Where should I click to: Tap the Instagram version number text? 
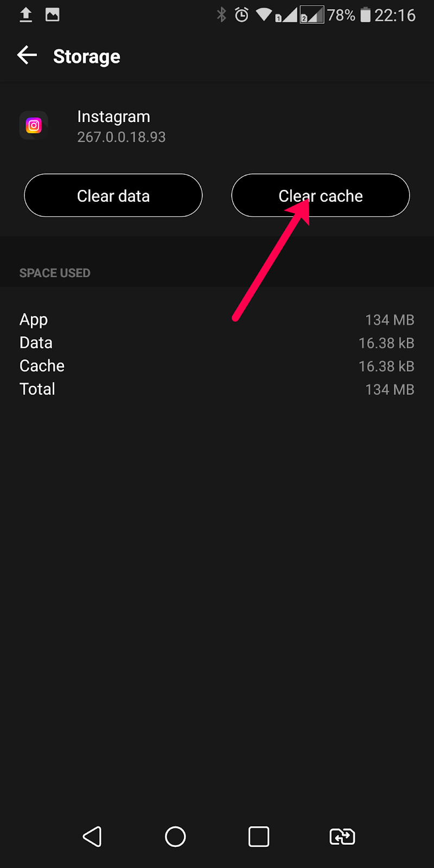click(x=122, y=137)
